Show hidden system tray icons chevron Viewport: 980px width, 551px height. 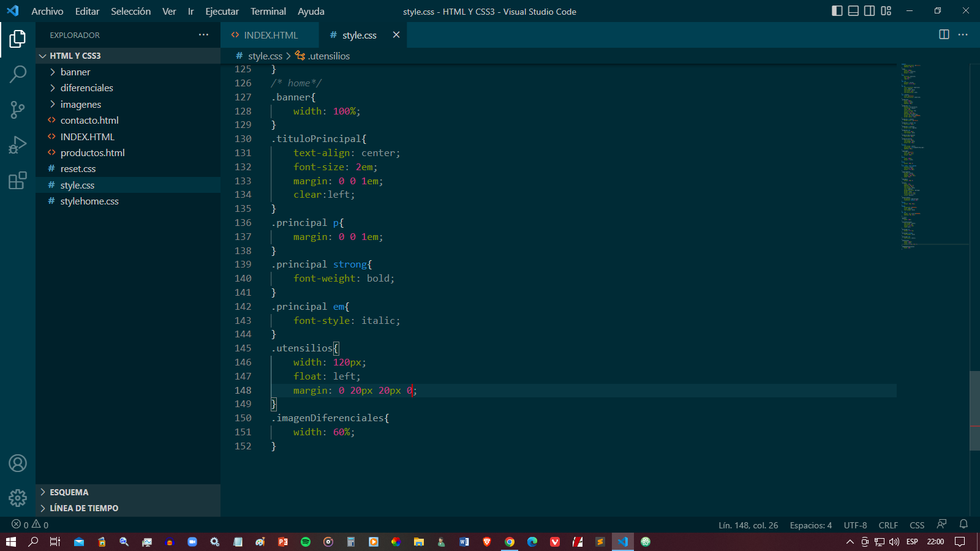[850, 542]
